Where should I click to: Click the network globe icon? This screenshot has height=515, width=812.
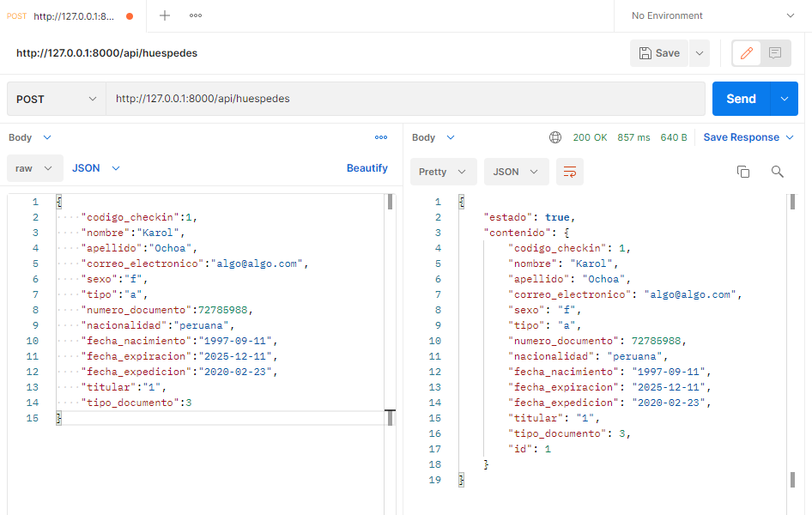click(x=555, y=137)
